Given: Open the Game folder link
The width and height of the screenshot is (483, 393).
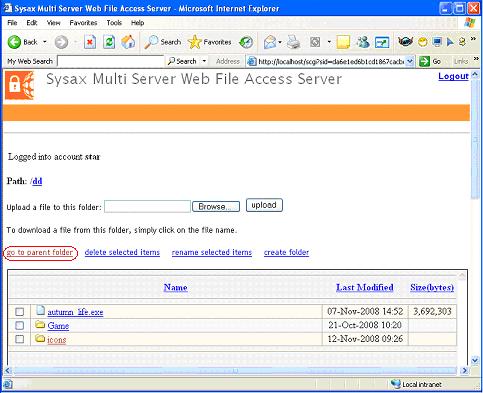Looking at the screenshot, I should (58, 326).
